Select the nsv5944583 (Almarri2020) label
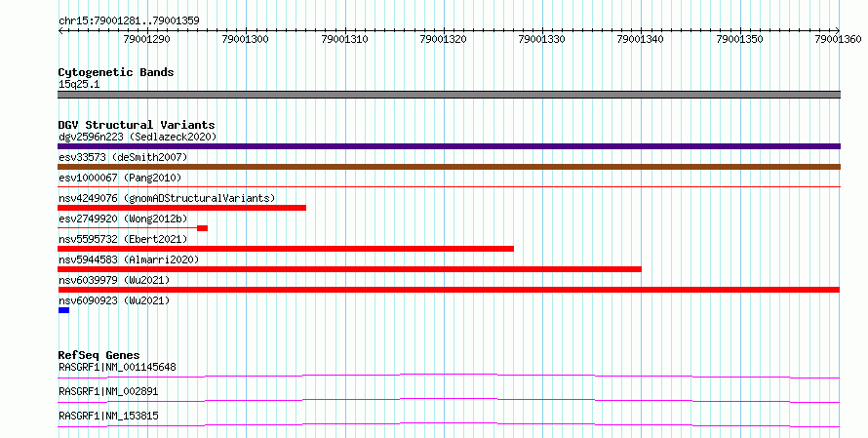This screenshot has width=868, height=438. point(129,259)
